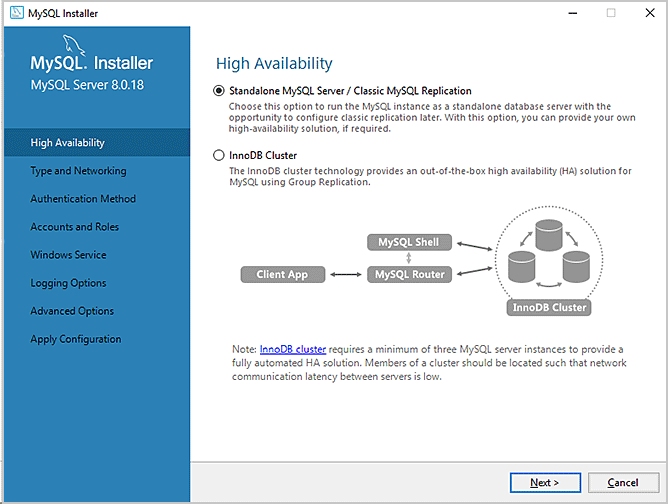668x504 pixels.
Task: Click the Next button
Action: pyautogui.click(x=545, y=483)
